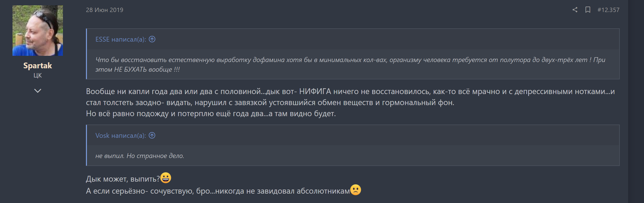Bookmark this post with the bookmark icon

pos(588,10)
